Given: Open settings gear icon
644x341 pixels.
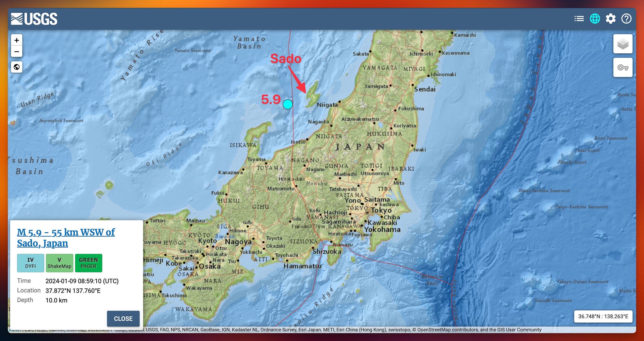Looking at the screenshot, I should [x=610, y=19].
